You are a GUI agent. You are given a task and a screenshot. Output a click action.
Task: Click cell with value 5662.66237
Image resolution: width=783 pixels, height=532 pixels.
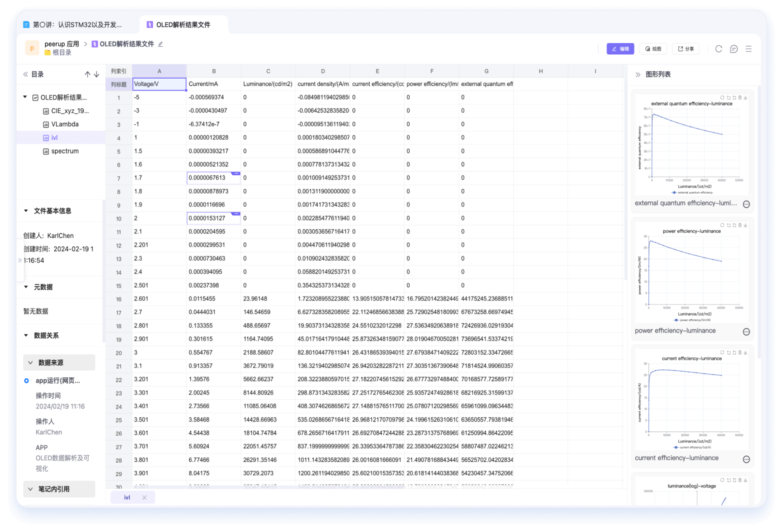pyautogui.click(x=268, y=379)
